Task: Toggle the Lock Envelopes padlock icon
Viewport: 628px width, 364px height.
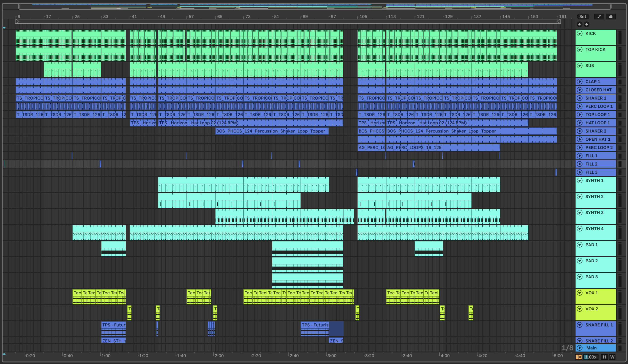Action: (x=611, y=16)
